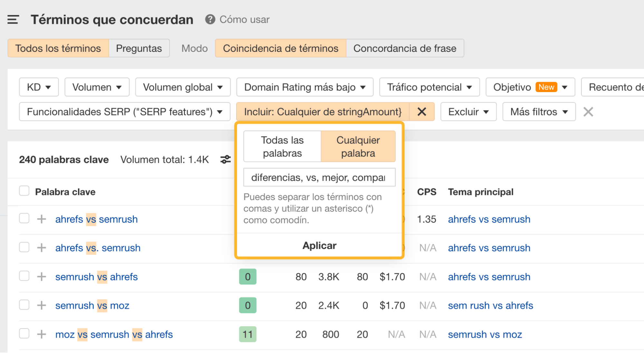Click the Aplicar button

319,245
